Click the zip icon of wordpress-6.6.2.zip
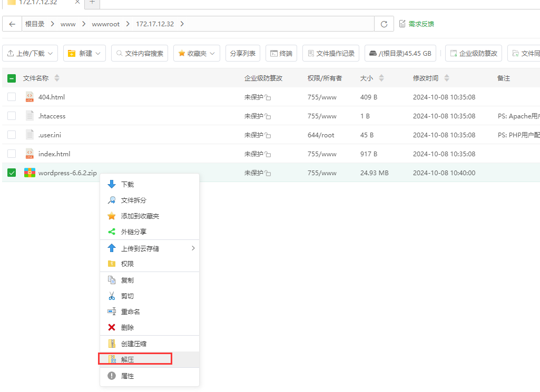Screen dimensions: 540x392 click(30, 173)
